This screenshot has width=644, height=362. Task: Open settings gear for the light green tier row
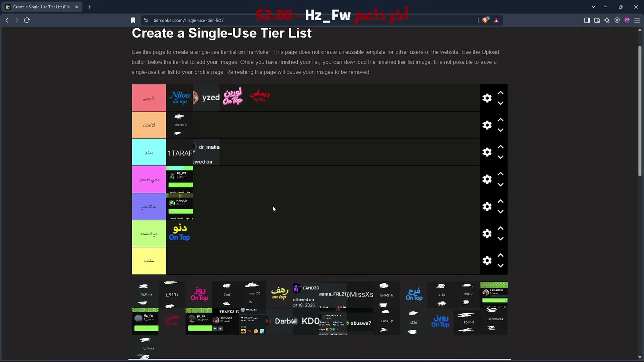click(487, 234)
